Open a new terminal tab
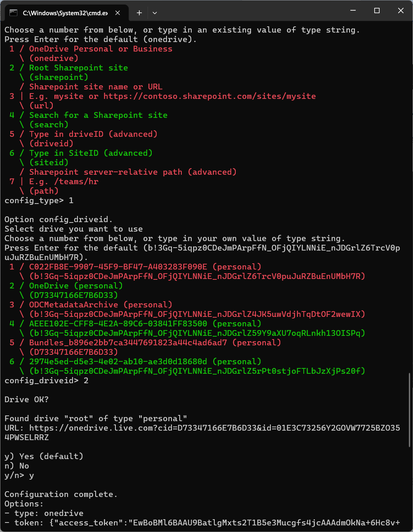Image resolution: width=413 pixels, height=532 pixels. (x=139, y=13)
